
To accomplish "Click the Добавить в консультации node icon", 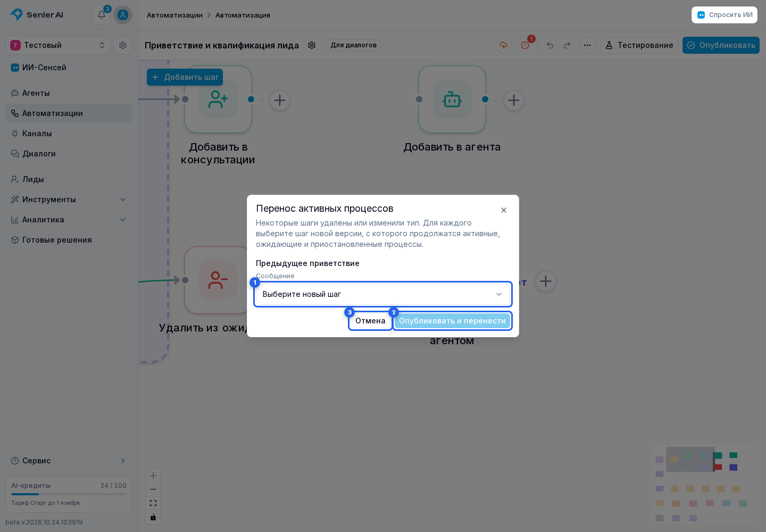I will click(218, 99).
